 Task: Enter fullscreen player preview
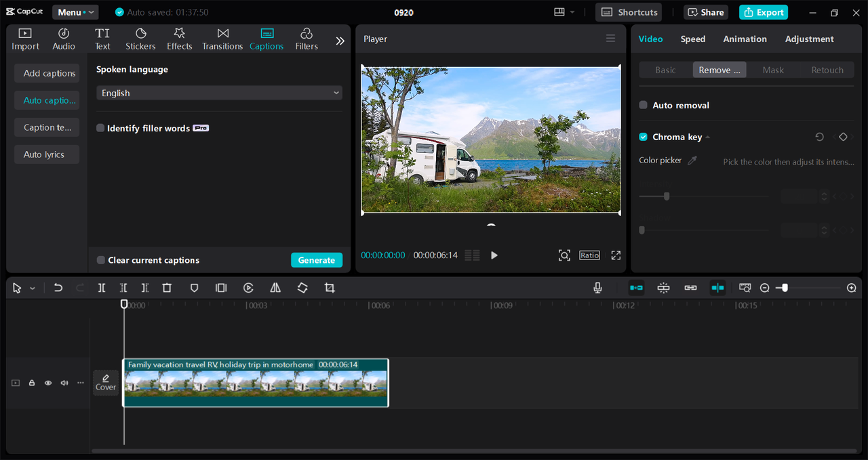click(x=616, y=255)
